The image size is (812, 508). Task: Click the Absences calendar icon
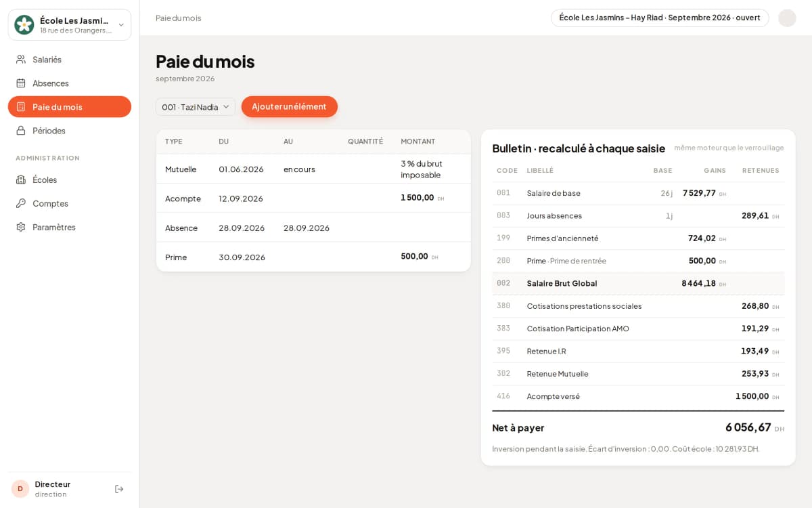pos(21,83)
